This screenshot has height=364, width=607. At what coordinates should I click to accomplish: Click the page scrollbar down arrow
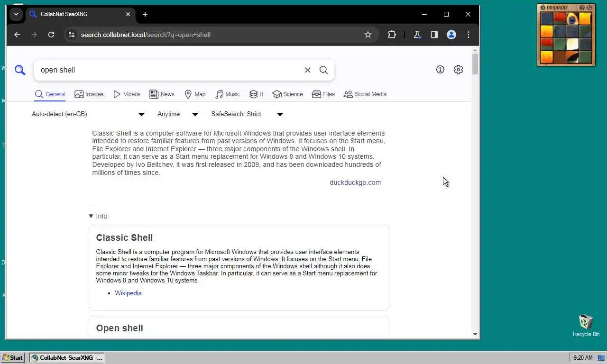point(475,334)
